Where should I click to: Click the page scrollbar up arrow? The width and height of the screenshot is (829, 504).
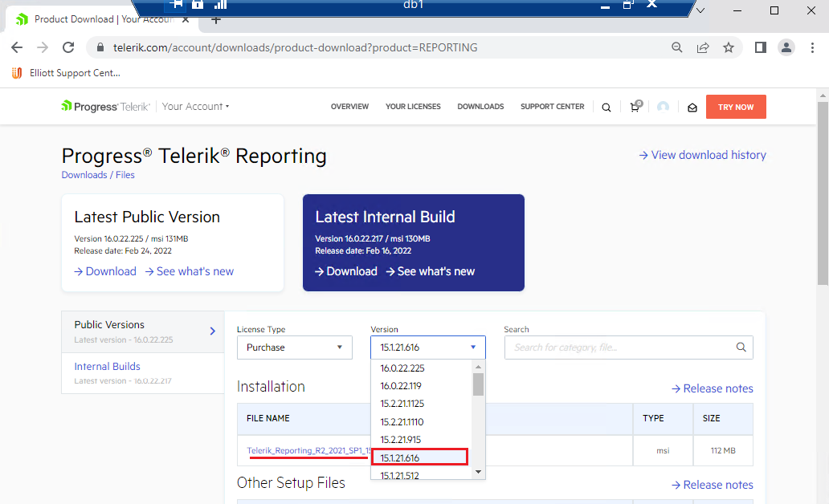pos(823,96)
